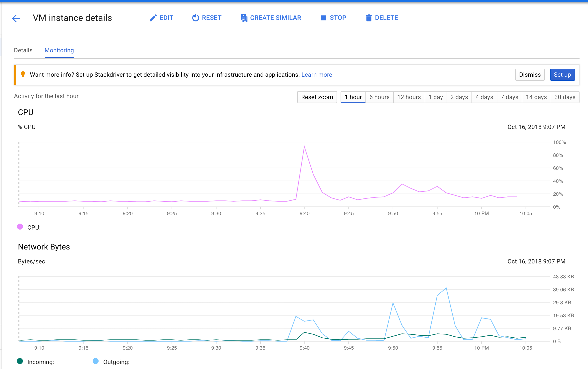Click the 39.06 KB axis label
The height and width of the screenshot is (369, 588).
coord(563,290)
